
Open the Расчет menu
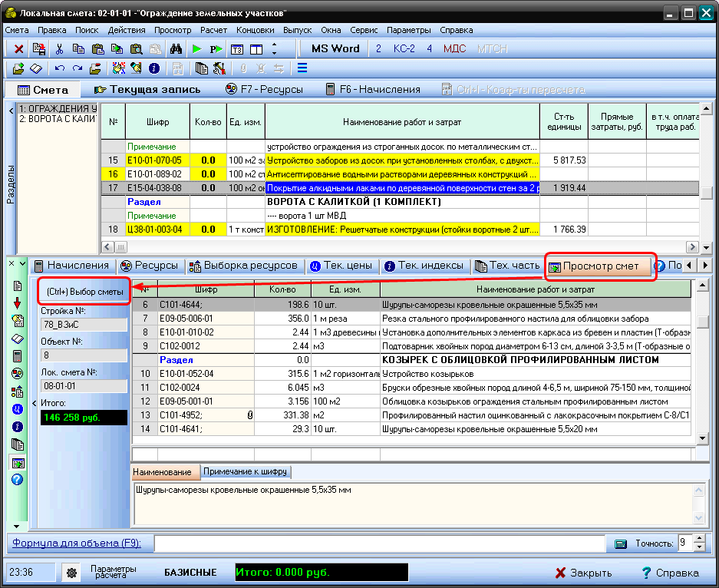pos(213,30)
